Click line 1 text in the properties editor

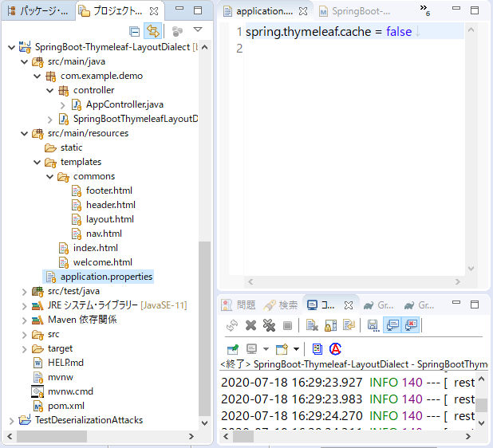[x=329, y=32]
